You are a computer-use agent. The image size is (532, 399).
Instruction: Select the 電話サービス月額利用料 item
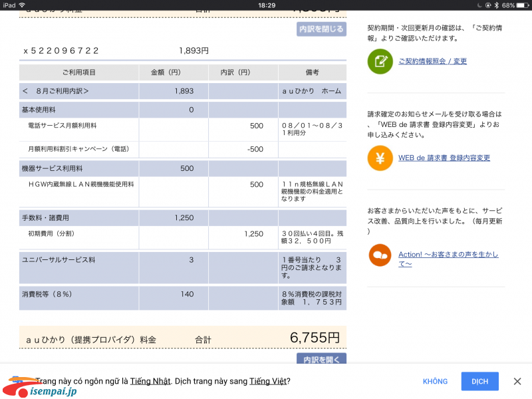62,126
